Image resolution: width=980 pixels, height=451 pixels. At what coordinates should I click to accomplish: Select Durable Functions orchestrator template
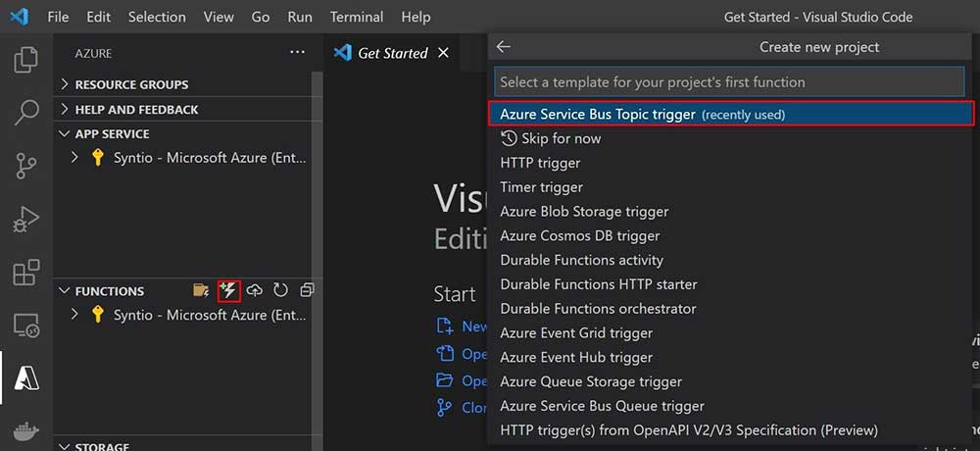(731, 309)
